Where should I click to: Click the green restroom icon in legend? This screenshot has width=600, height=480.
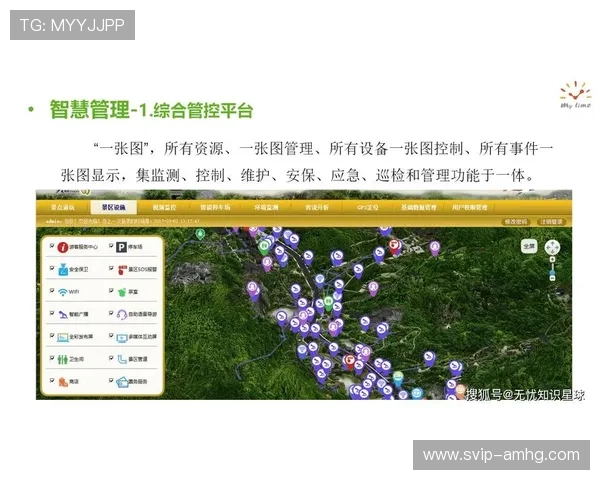click(x=63, y=359)
